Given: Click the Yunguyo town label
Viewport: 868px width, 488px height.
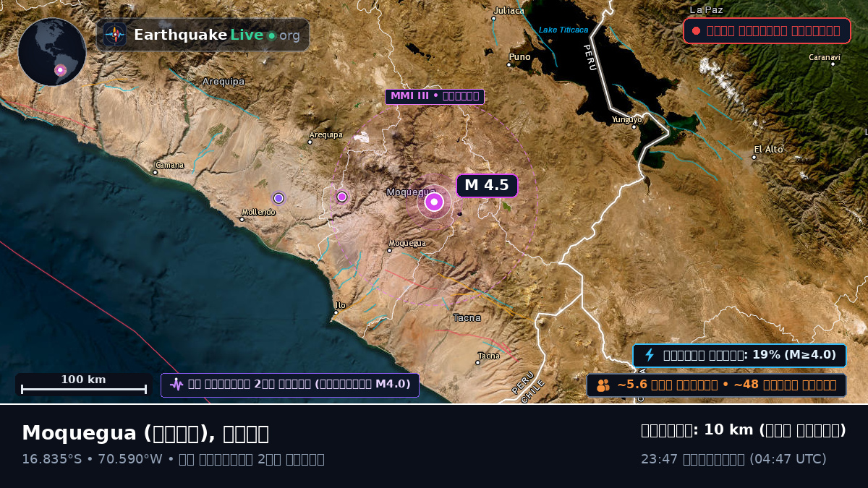Looking at the screenshot, I should pos(626,119).
